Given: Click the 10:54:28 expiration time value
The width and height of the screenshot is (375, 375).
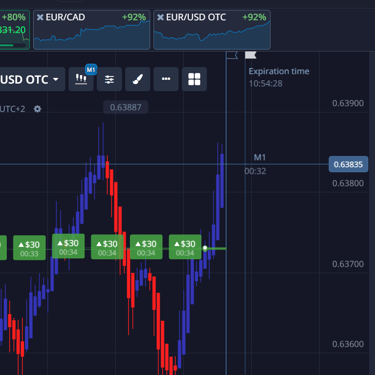Looking at the screenshot, I should pos(266,84).
